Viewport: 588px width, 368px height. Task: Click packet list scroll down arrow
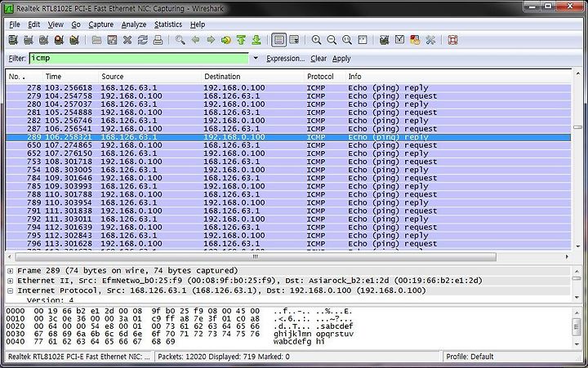[577, 246]
